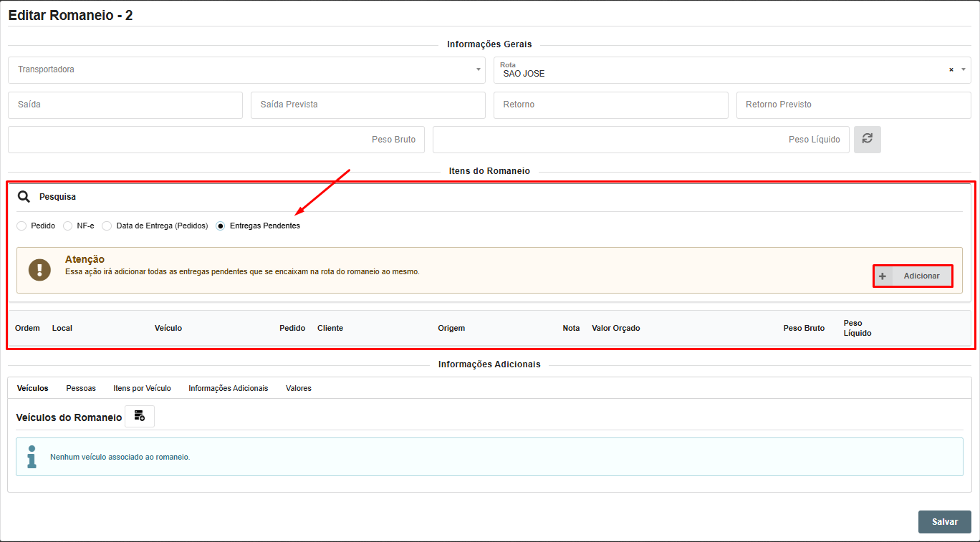Expand the Rota dropdown arrow

point(964,70)
